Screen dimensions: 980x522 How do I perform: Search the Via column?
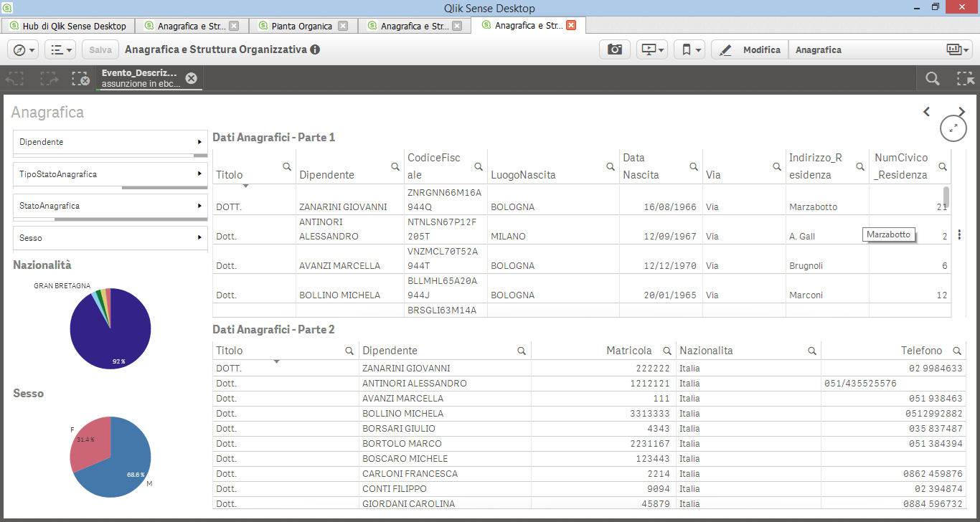777,166
